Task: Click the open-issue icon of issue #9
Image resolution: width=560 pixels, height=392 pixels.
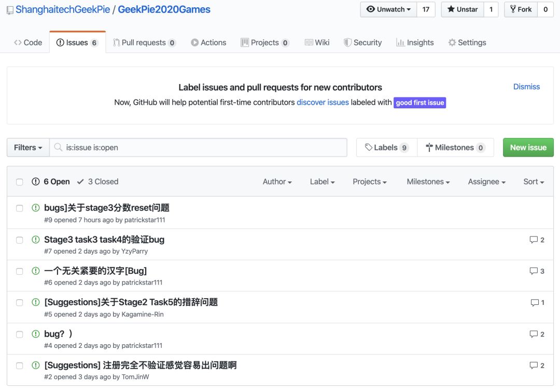Action: (36, 208)
